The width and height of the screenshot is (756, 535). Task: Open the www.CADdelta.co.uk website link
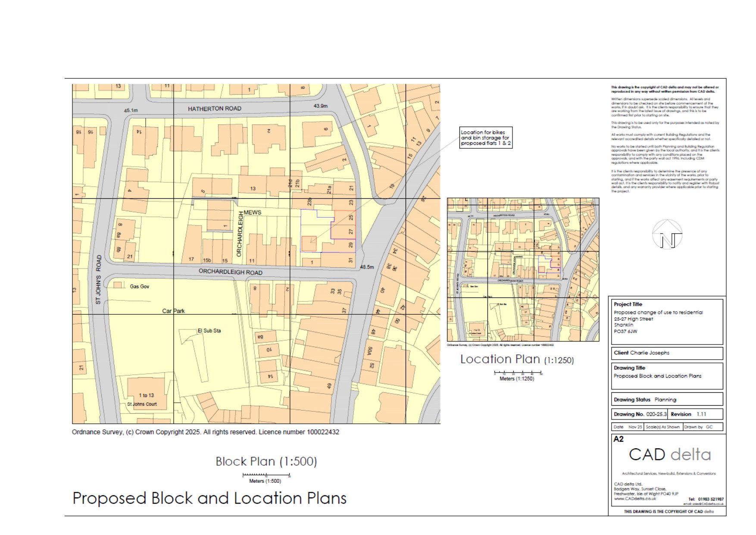click(x=635, y=499)
